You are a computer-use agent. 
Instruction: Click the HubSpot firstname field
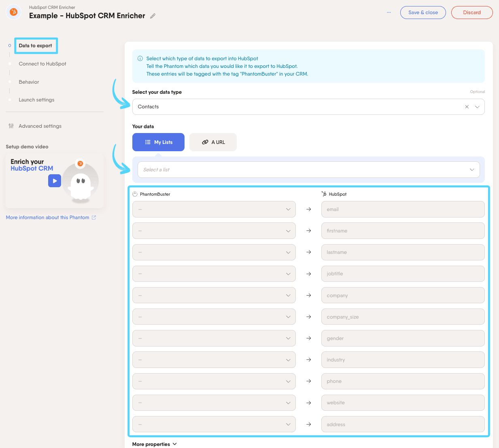click(403, 231)
